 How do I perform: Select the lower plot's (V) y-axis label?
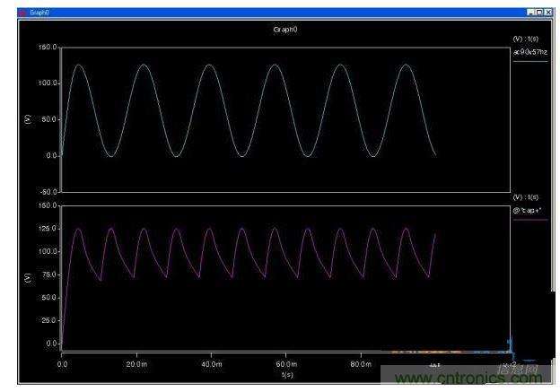pyautogui.click(x=28, y=276)
